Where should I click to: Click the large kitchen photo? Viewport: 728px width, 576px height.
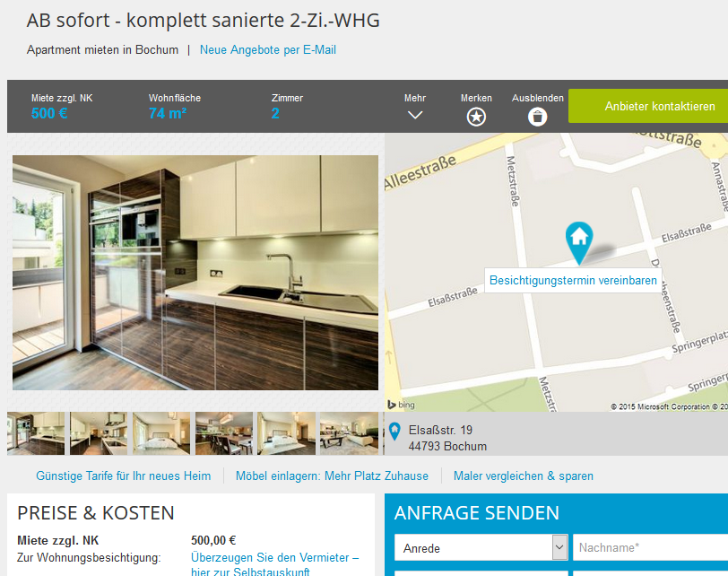(x=195, y=273)
